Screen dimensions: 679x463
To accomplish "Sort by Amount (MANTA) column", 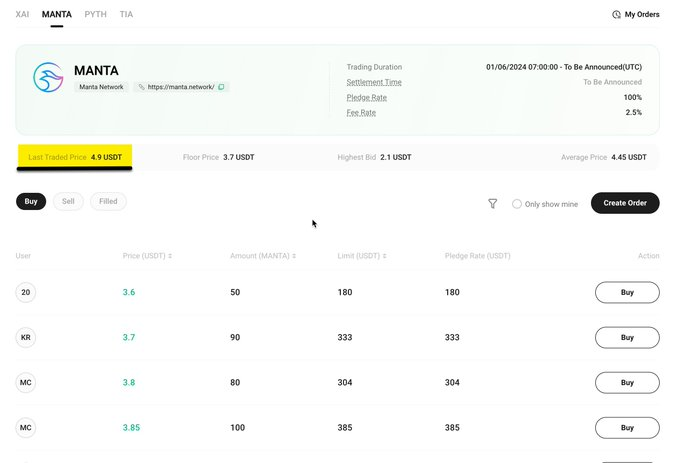I will [x=263, y=256].
